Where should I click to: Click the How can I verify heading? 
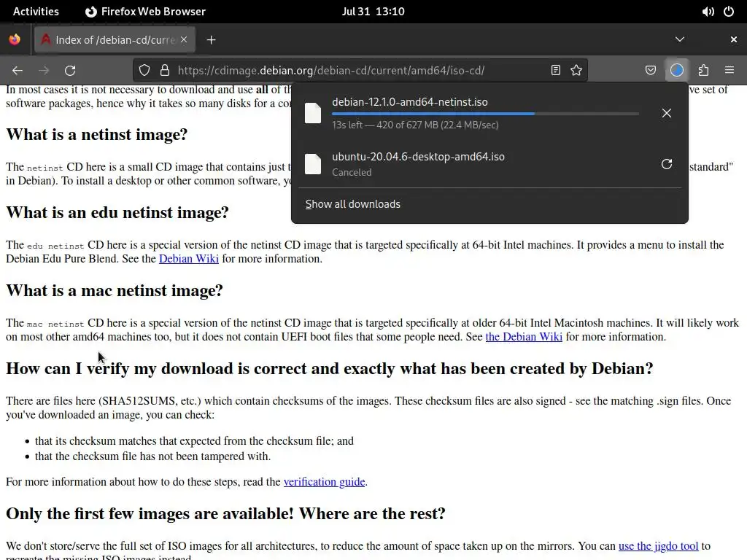pos(329,368)
